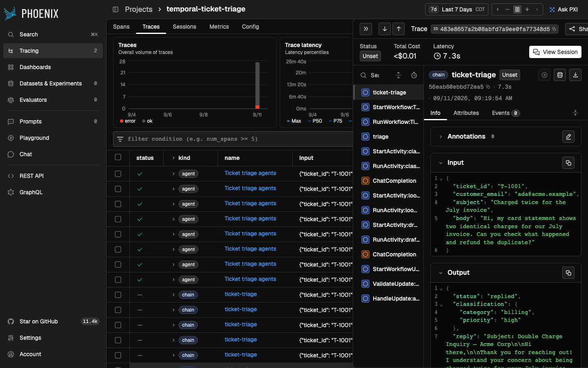Copy the Input JSON content
Viewport: 588px width, 368px height.
tap(568, 163)
